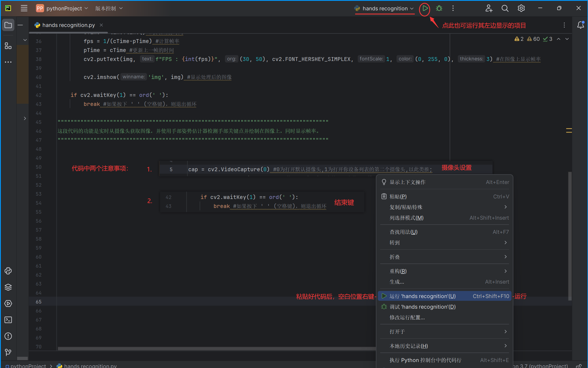
Task: Open Python Console from left sidebar
Action: pyautogui.click(x=8, y=271)
